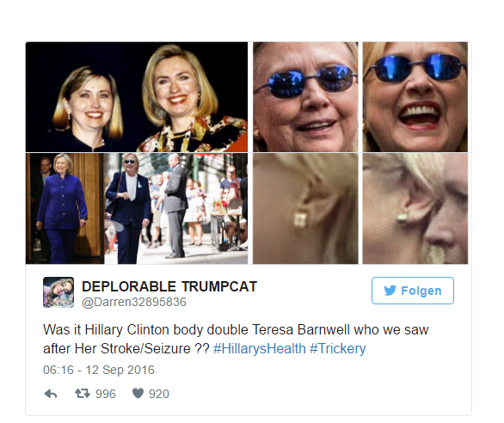This screenshot has width=504, height=423.
Task: Open the square earring close-up photo
Action: 305,209
